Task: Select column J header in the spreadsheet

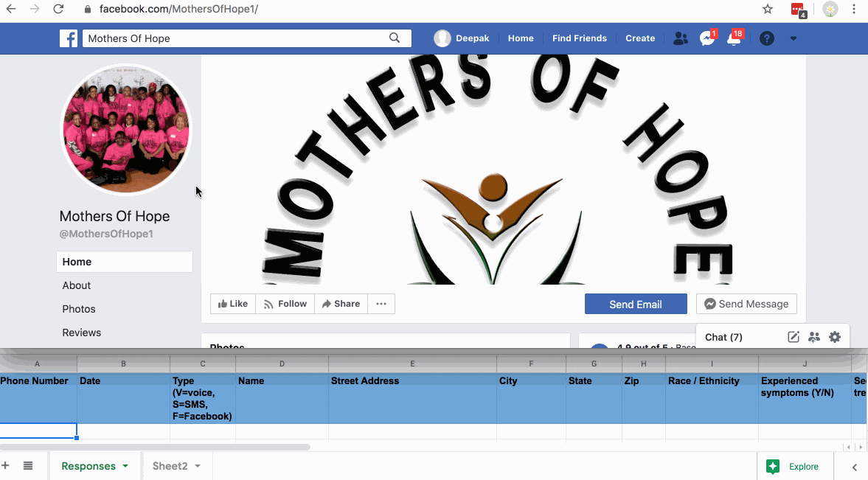Action: pyautogui.click(x=805, y=364)
